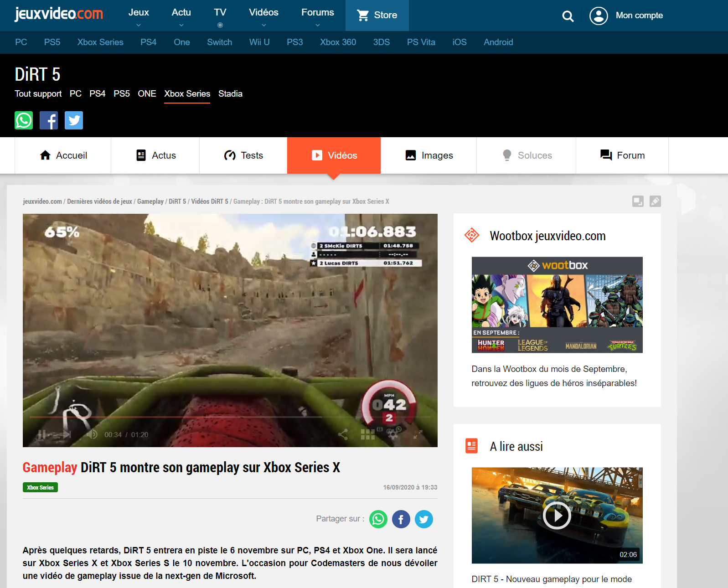
Task: Share on Facebook from the DiRT 5 header
Action: coord(49,120)
